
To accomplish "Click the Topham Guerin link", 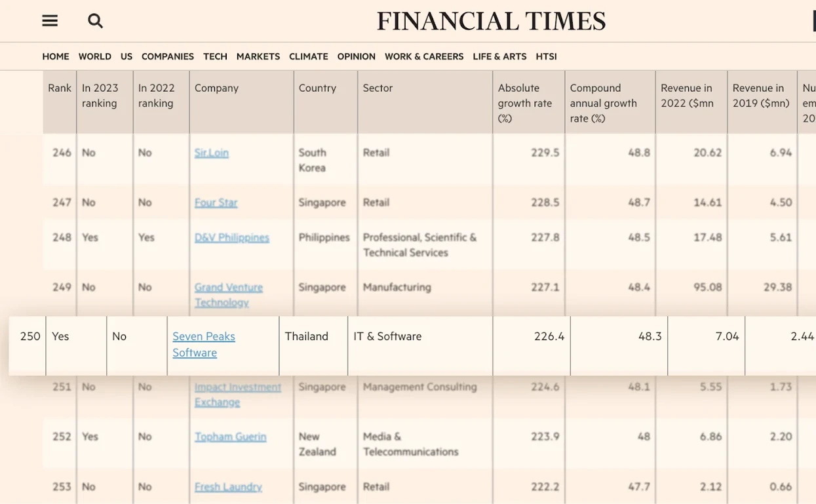I will pyautogui.click(x=230, y=436).
